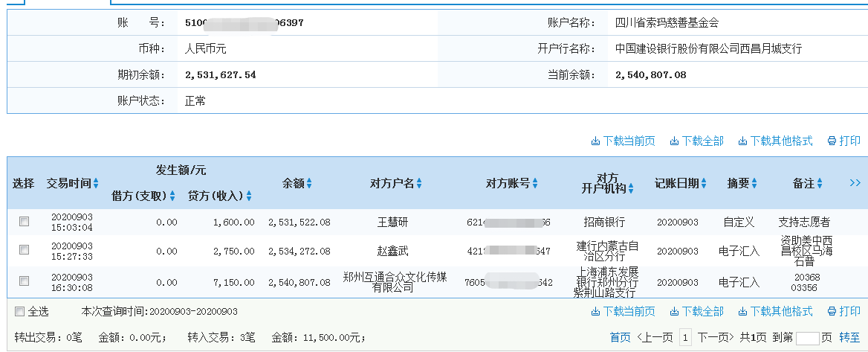Sort by 对方账号 column arrows
The width and height of the screenshot is (868, 352).
coord(535,184)
